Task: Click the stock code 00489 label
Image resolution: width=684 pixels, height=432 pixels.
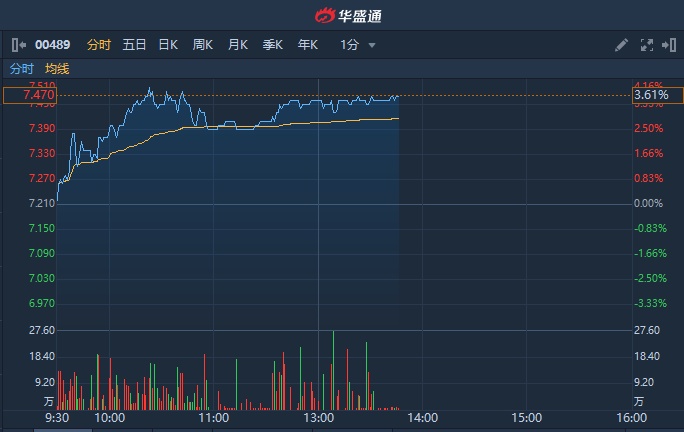Action: 53,45
